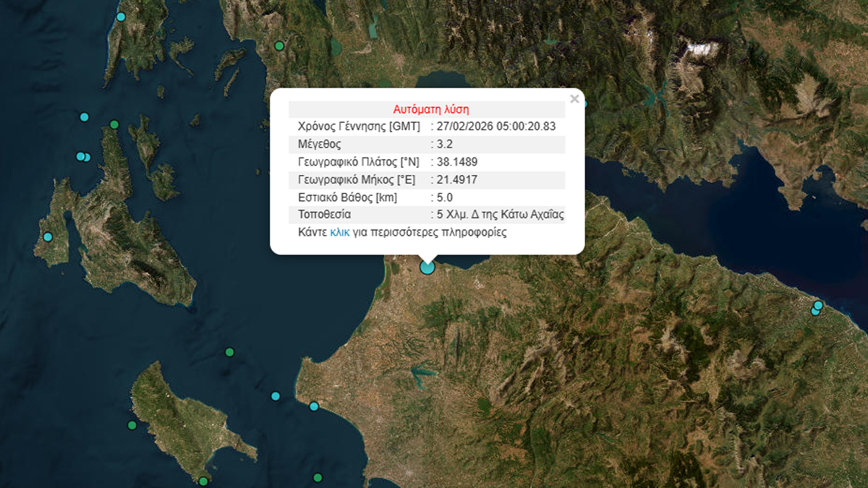868x488 pixels.
Task: Click the green marker at Kefalonia's northern tip
Action: point(114,124)
